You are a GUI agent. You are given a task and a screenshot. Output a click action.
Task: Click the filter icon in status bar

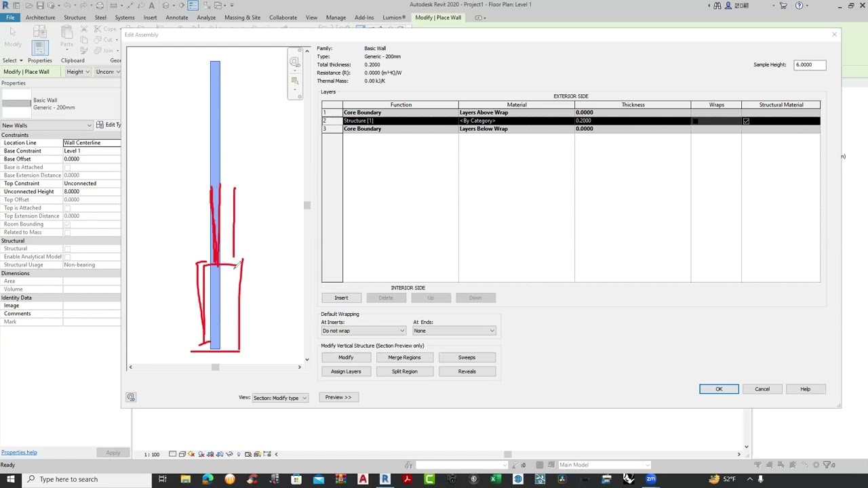827,465
